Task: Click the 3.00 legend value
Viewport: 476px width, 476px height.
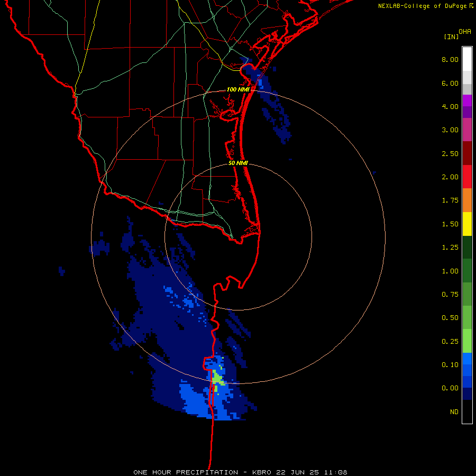Action: pos(450,130)
